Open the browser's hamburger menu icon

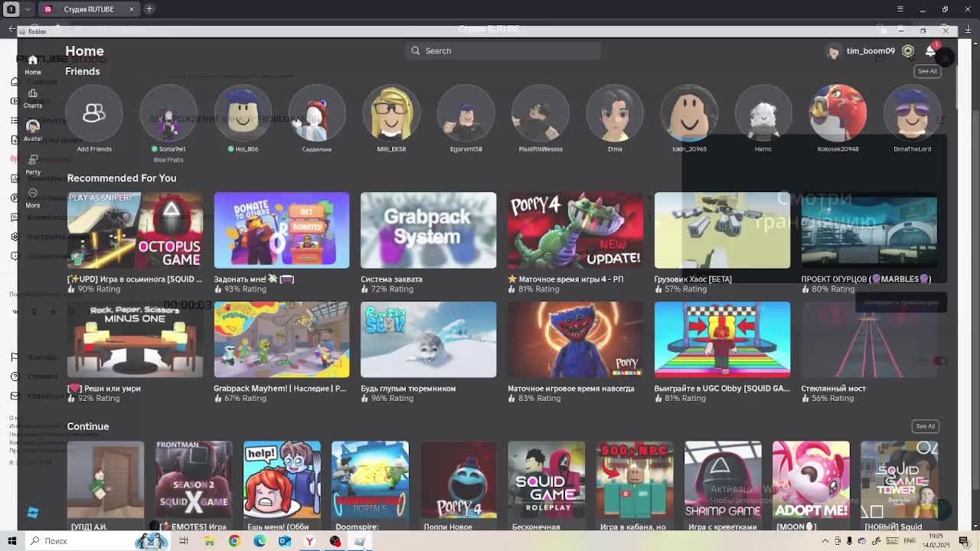(900, 9)
